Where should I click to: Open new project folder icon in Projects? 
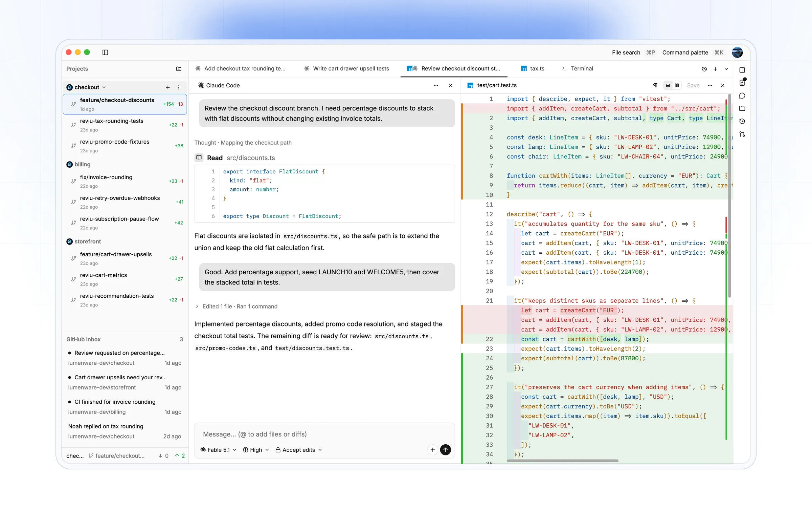pyautogui.click(x=179, y=69)
